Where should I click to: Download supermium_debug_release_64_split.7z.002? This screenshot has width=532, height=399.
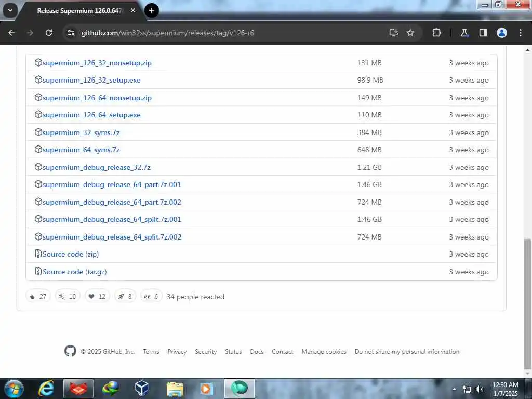(x=112, y=237)
